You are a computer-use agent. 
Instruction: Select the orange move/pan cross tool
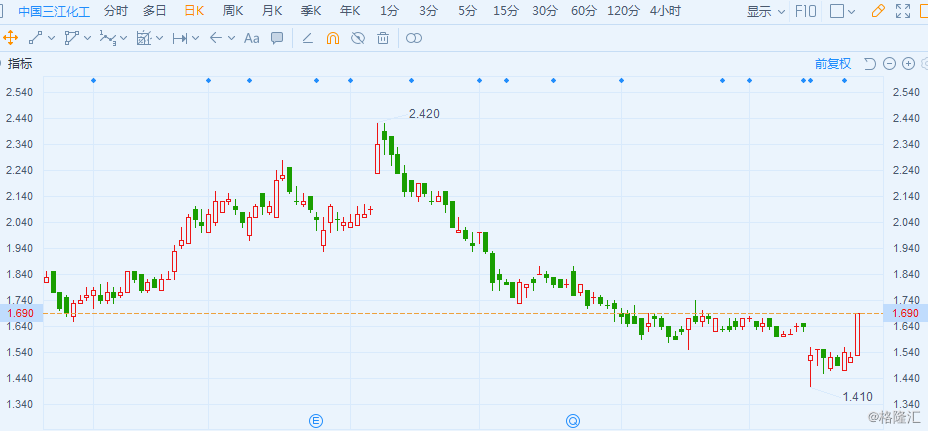pyautogui.click(x=10, y=38)
